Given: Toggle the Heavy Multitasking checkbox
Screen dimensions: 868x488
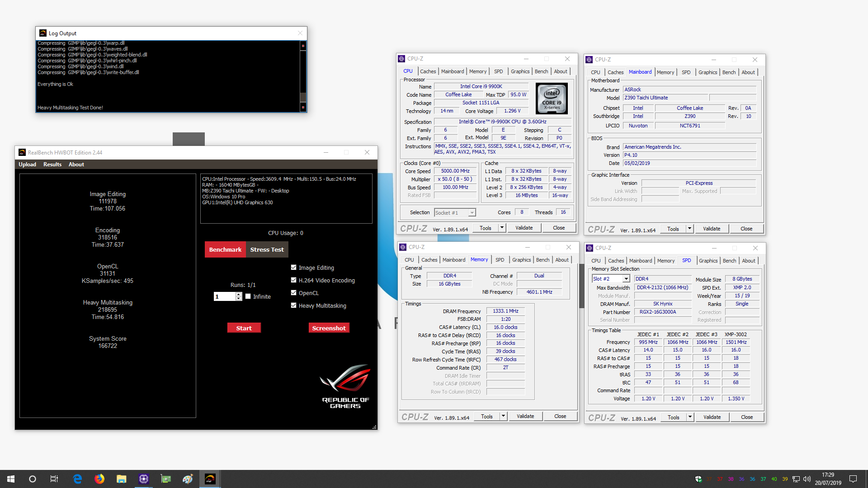Looking at the screenshot, I should pyautogui.click(x=294, y=305).
